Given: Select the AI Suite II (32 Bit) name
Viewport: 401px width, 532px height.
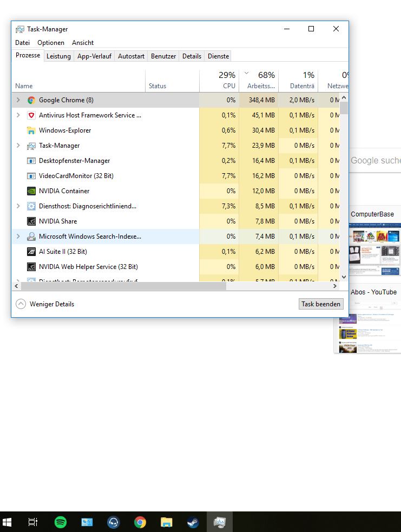Looking at the screenshot, I should click(x=63, y=252).
